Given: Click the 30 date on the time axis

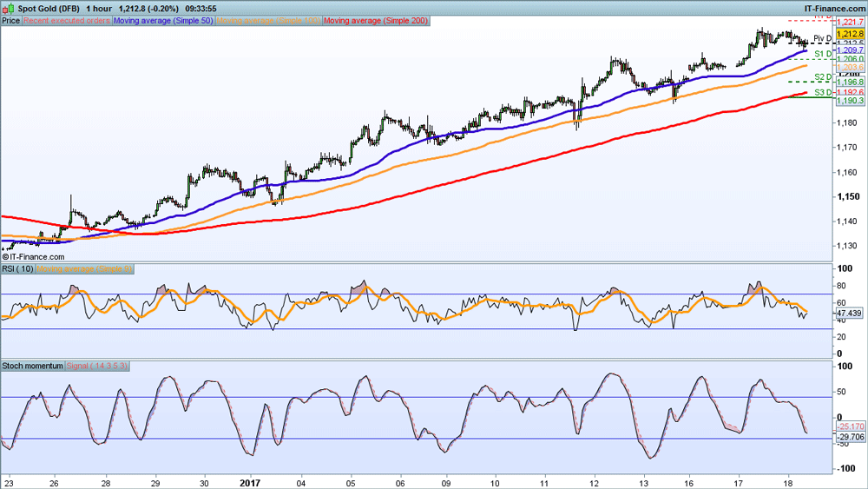Looking at the screenshot, I should click(x=204, y=483).
